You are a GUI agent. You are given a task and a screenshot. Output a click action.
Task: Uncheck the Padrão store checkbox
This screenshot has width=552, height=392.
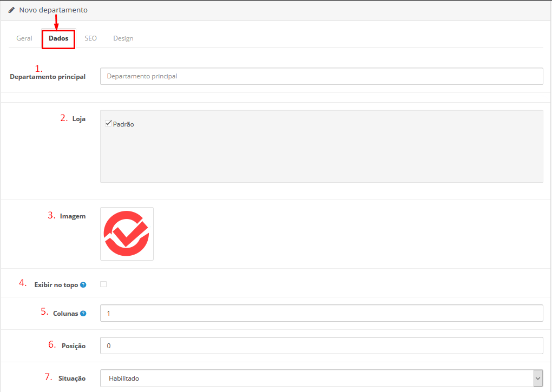[x=108, y=123]
